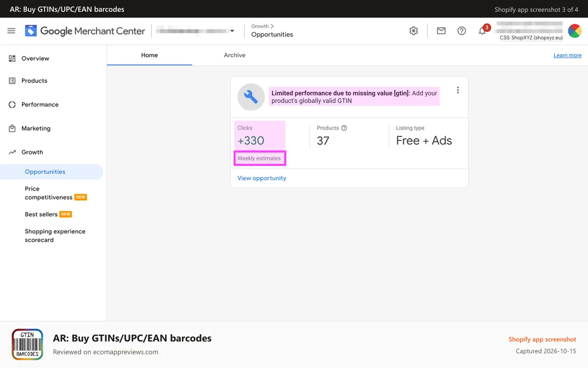Open Performance in the sidebar

(40, 105)
